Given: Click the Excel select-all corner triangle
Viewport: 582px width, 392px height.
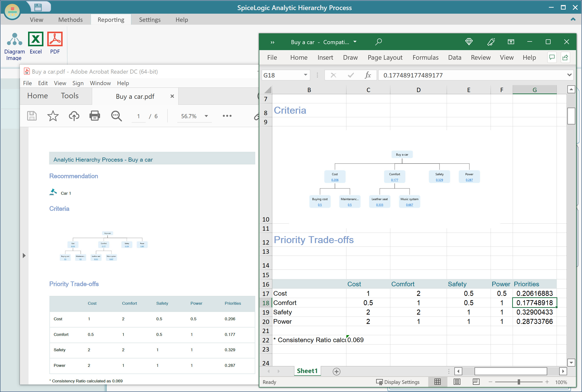Looking at the screenshot, I should point(268,89).
